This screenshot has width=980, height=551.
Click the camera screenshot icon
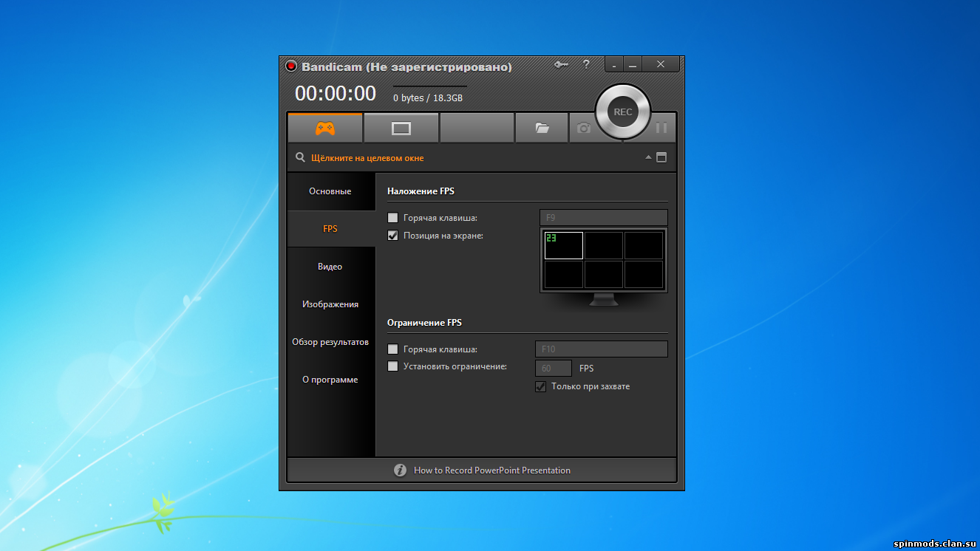coord(584,128)
